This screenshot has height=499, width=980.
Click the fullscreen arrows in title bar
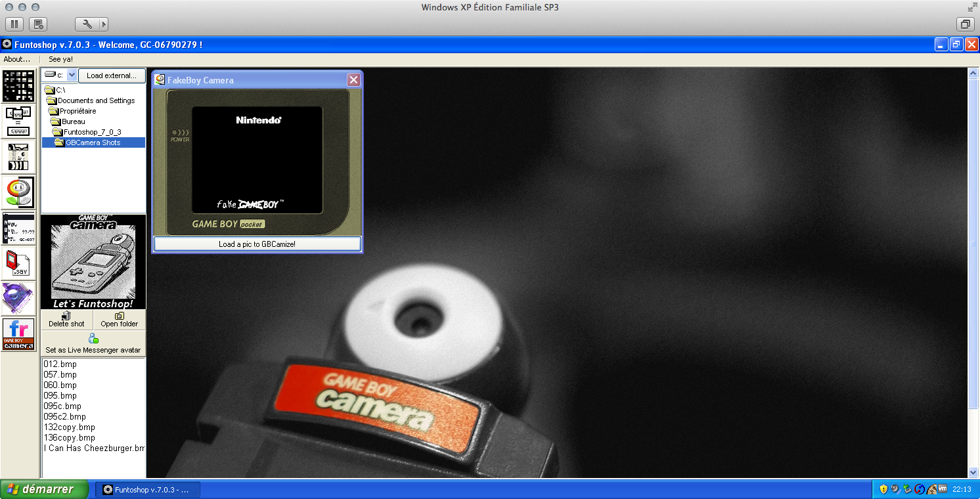(972, 7)
